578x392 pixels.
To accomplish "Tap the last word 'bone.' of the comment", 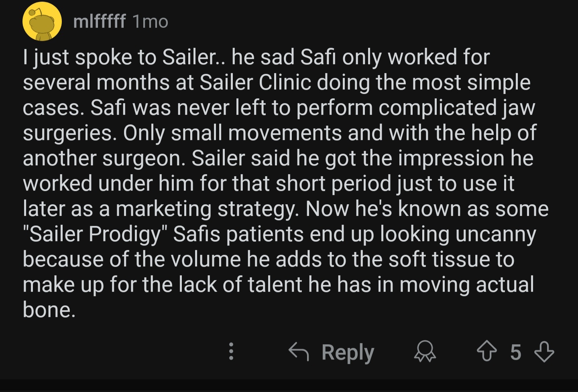I will coord(49,310).
